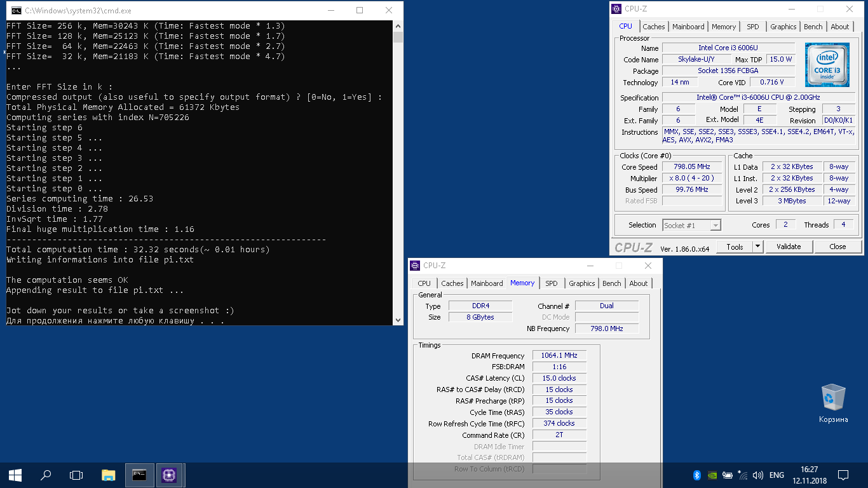868x488 pixels.
Task: Switch to the CPU-Z taskbar button
Action: 169,475
